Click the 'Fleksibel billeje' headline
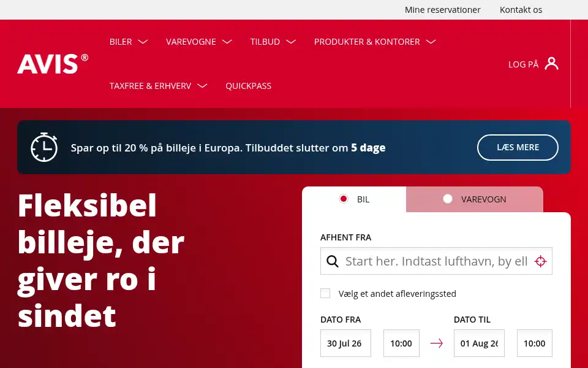Viewport: 588px width, 368px height. (101, 261)
